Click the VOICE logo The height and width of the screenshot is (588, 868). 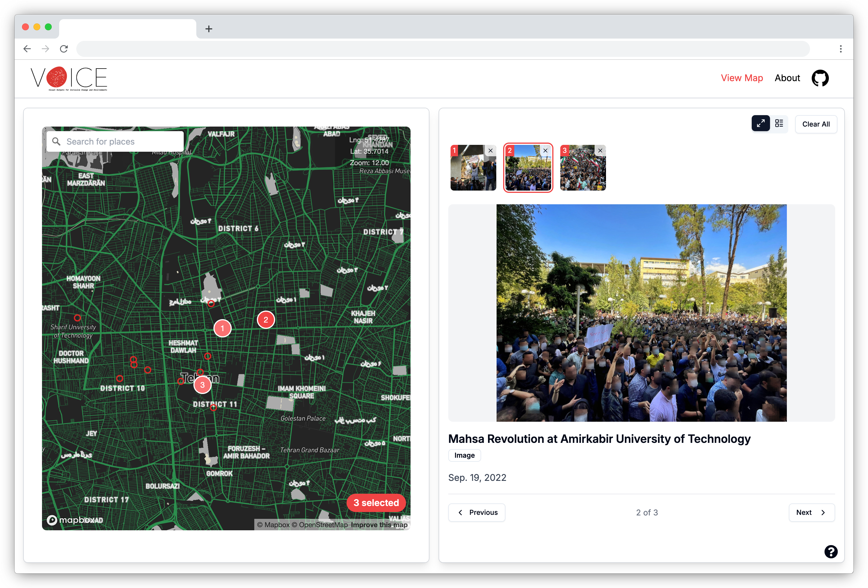click(x=69, y=79)
